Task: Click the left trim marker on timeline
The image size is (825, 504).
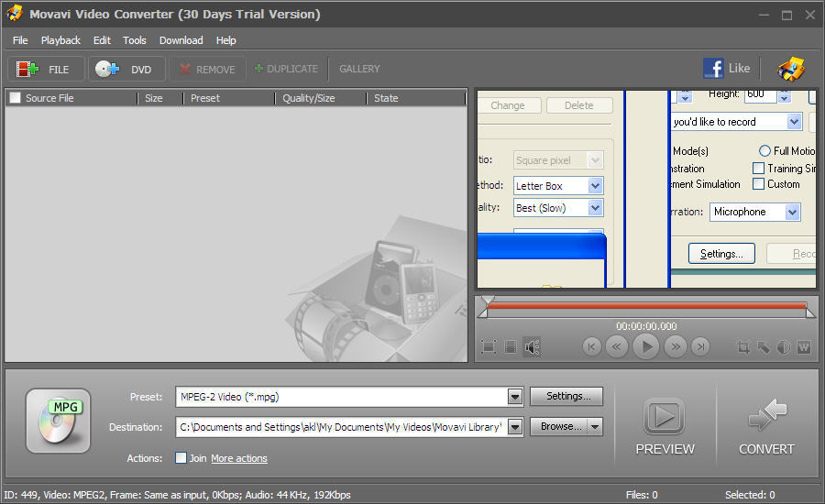Action: [483, 312]
